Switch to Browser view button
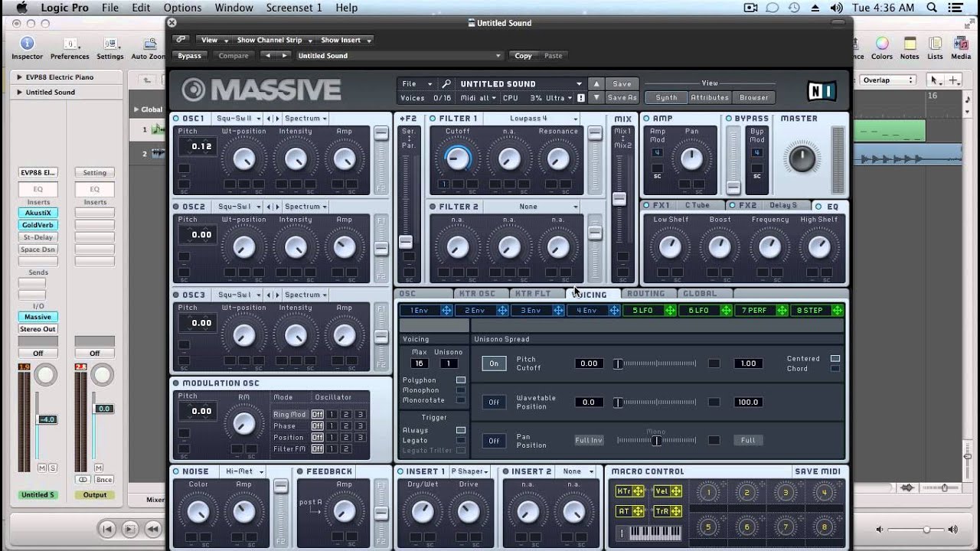 point(753,98)
